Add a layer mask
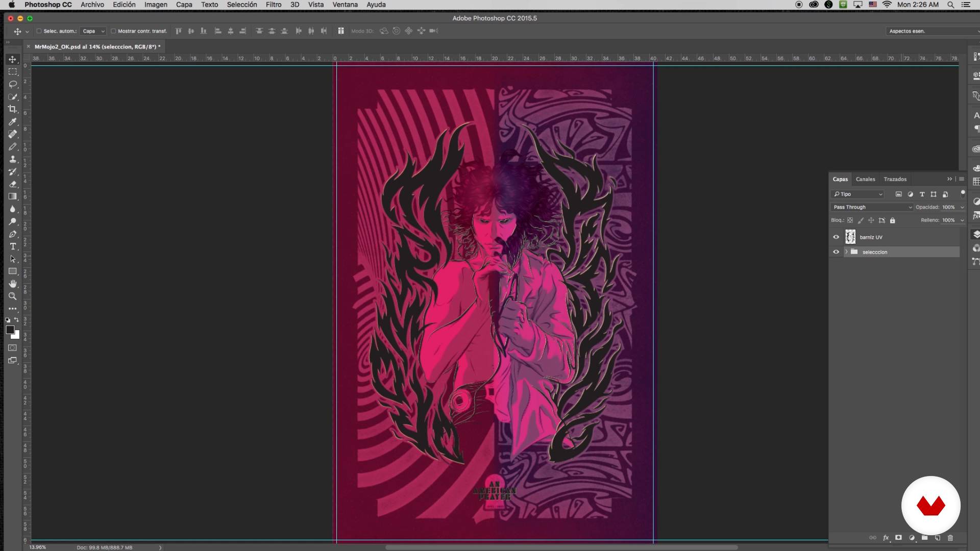The image size is (980, 551). point(899,538)
